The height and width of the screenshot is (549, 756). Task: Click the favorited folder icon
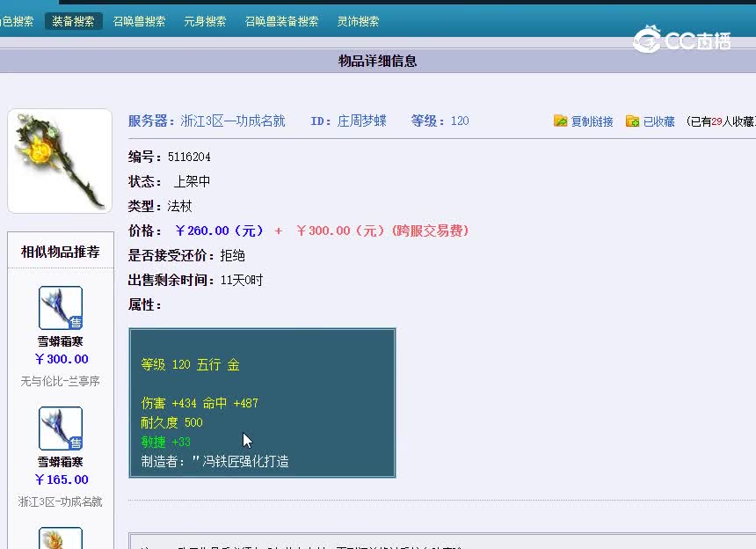tap(632, 121)
